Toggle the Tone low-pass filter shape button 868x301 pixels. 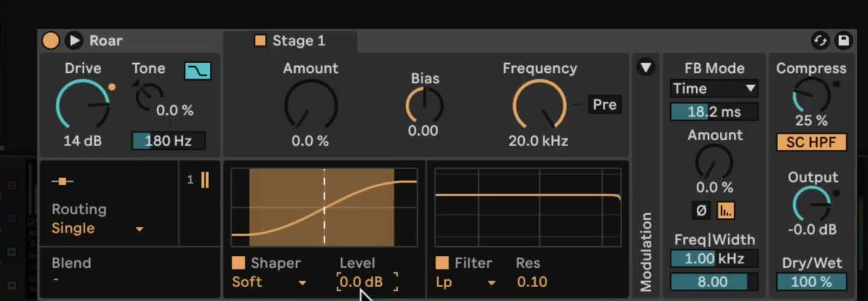[x=197, y=70]
